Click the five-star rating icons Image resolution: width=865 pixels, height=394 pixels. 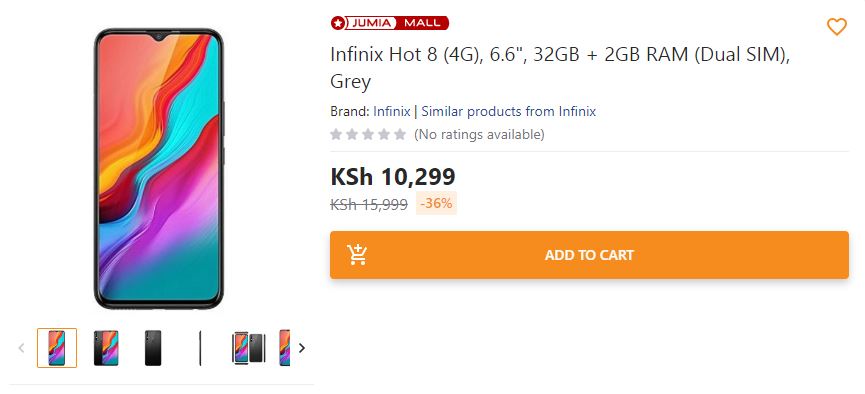point(368,134)
